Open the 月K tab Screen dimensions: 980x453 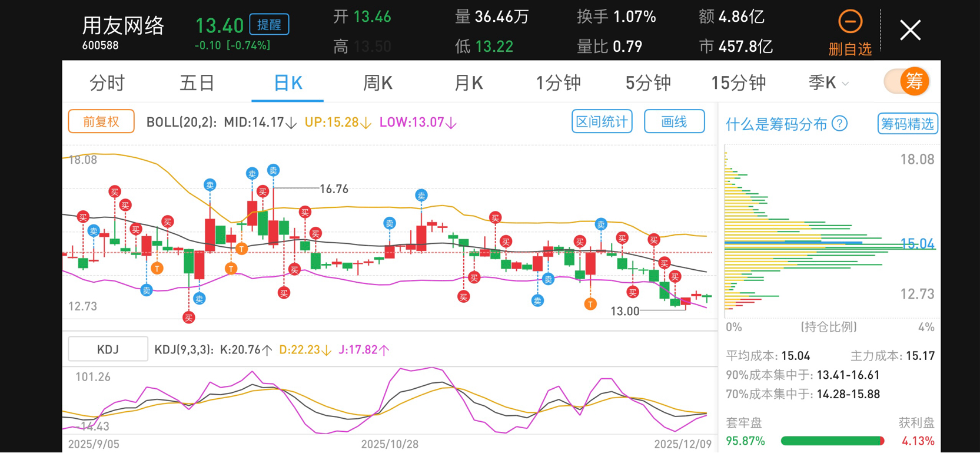tap(469, 83)
